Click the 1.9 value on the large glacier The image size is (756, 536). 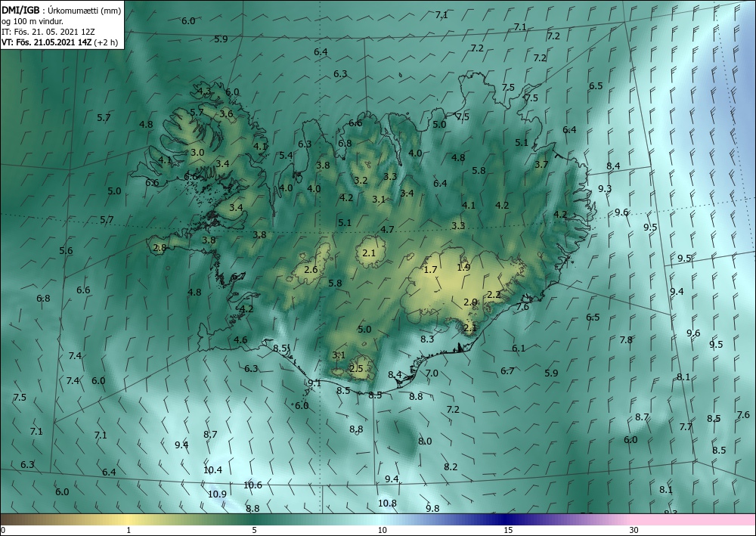(463, 267)
